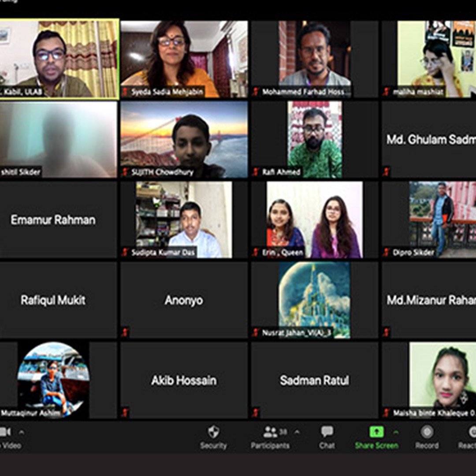The image size is (476, 476).
Task: Click muted mic icon in Akib Hossain tile
Action: pyautogui.click(x=125, y=413)
